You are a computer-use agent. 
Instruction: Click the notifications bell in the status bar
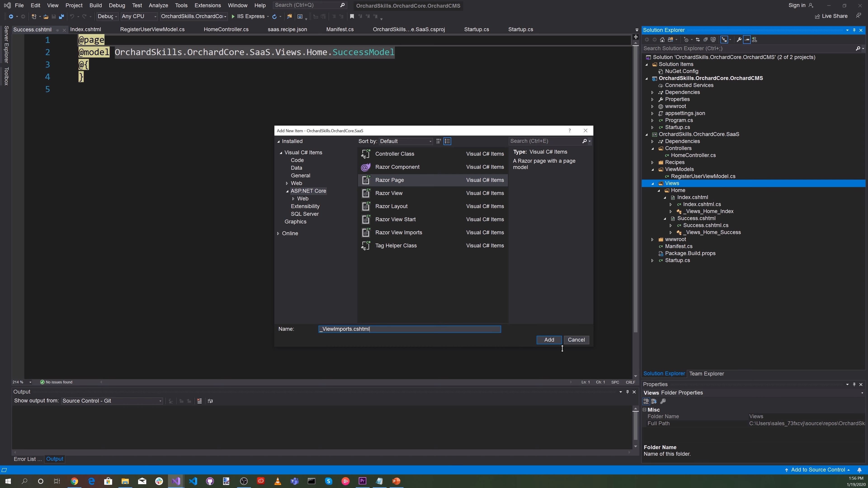click(859, 470)
